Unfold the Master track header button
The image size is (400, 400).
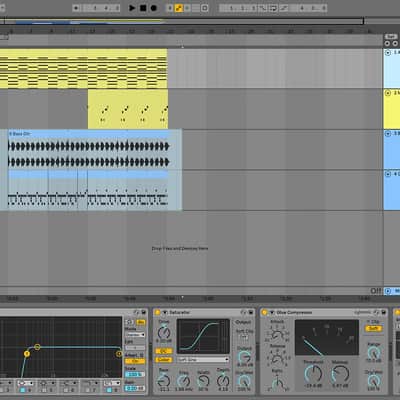(388, 291)
